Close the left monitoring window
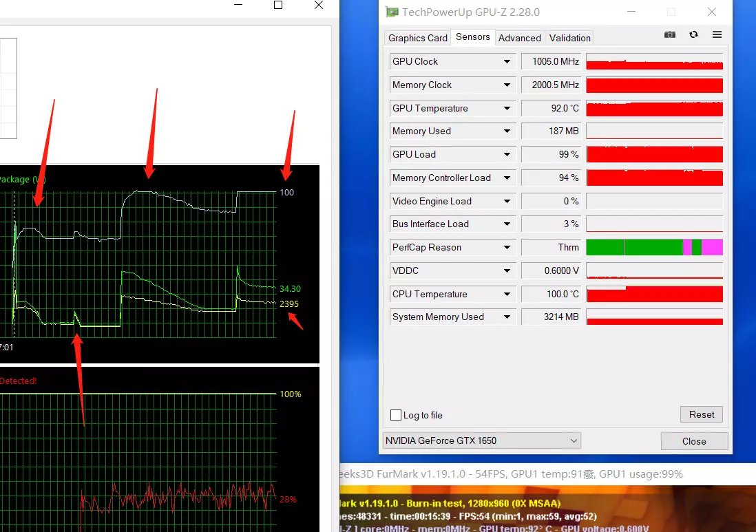Screen dimensions: 756x532 point(319,5)
